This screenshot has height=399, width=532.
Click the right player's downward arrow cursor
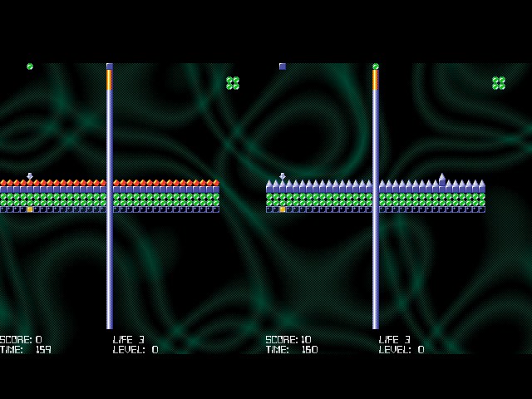click(x=283, y=176)
